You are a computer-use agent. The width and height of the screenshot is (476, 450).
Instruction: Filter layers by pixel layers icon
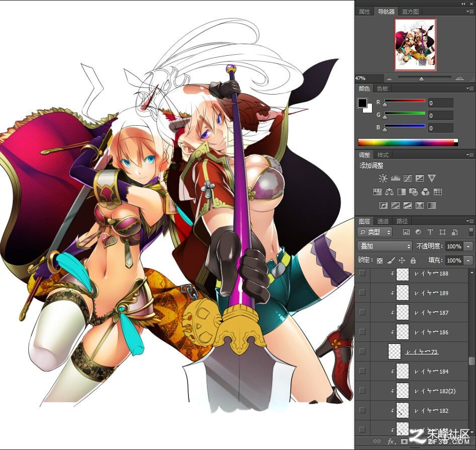(x=406, y=232)
